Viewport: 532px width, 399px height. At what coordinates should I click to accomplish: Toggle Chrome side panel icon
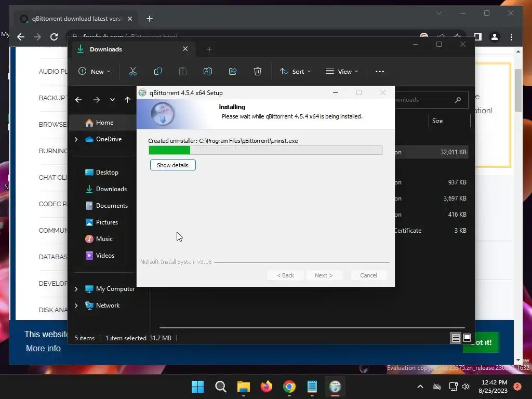[478, 37]
